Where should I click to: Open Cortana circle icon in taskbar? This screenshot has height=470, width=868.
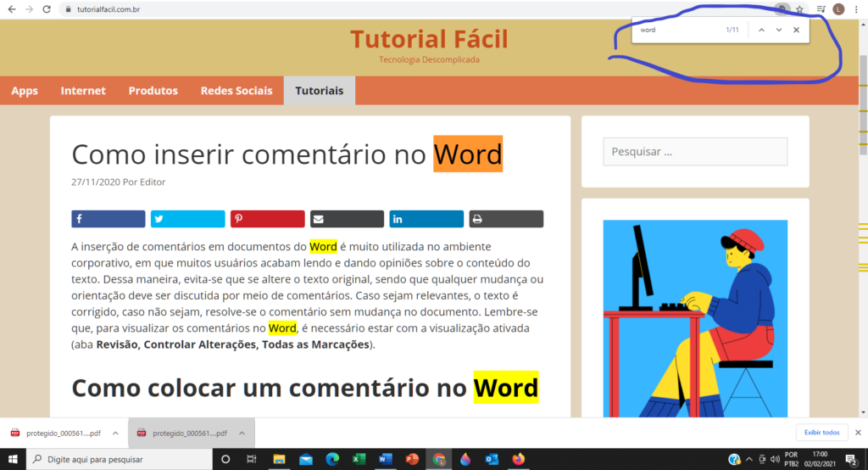pos(225,459)
